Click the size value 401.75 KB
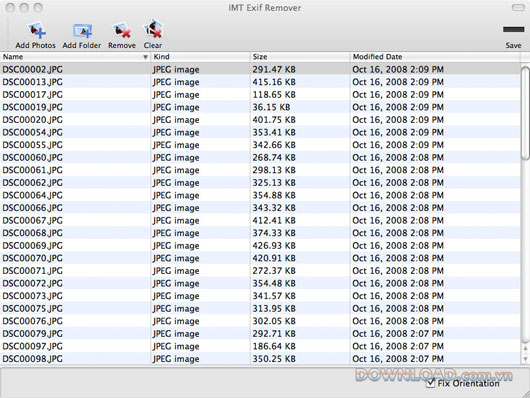 point(274,120)
